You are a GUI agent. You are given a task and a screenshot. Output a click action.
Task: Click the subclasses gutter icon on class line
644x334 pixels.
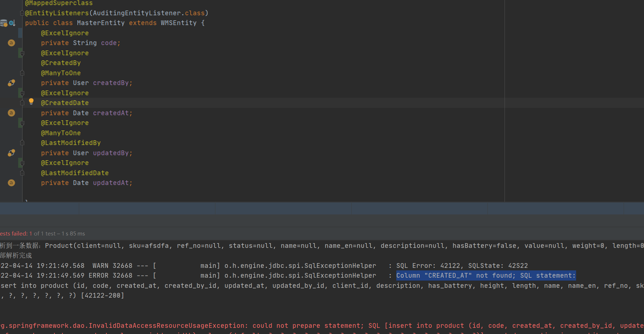pos(12,23)
